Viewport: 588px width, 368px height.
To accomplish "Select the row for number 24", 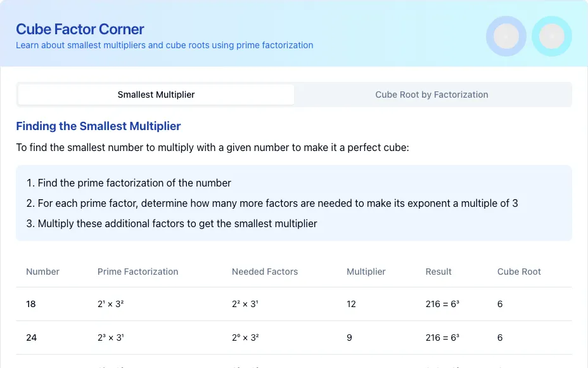I will (x=294, y=338).
